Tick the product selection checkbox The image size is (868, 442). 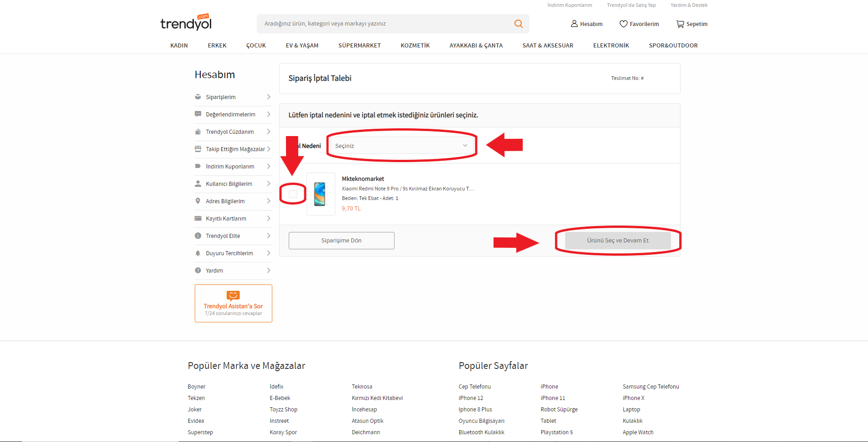pyautogui.click(x=293, y=194)
